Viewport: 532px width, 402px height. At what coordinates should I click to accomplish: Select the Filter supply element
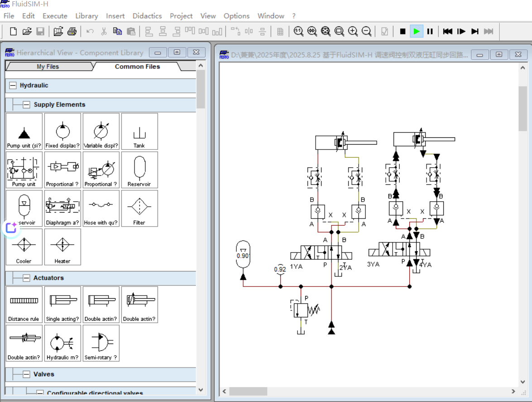(x=139, y=208)
